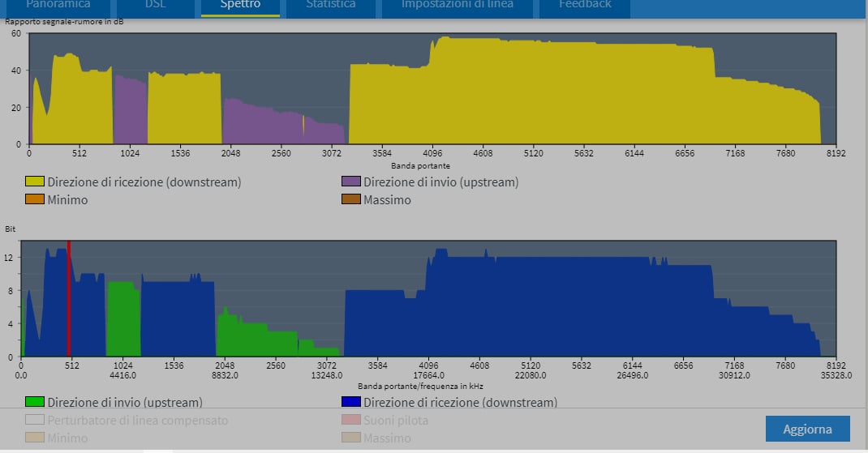Open the Impostazioni di linea tab

458,5
